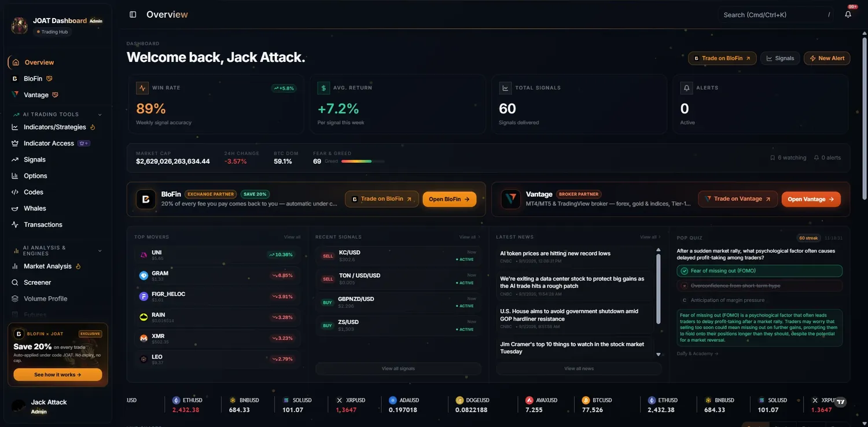
Task: Click the bar chart icon beside Options
Action: point(15,176)
